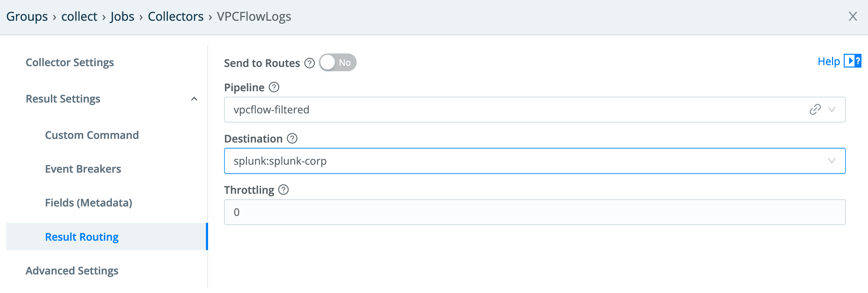Open the Destination dropdown arrow

[x=832, y=161]
